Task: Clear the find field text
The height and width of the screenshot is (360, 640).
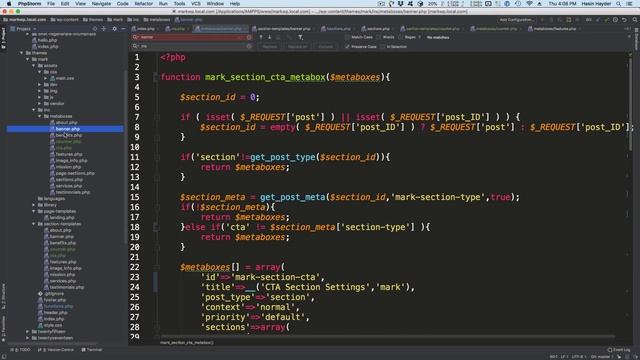Action: (x=249, y=37)
